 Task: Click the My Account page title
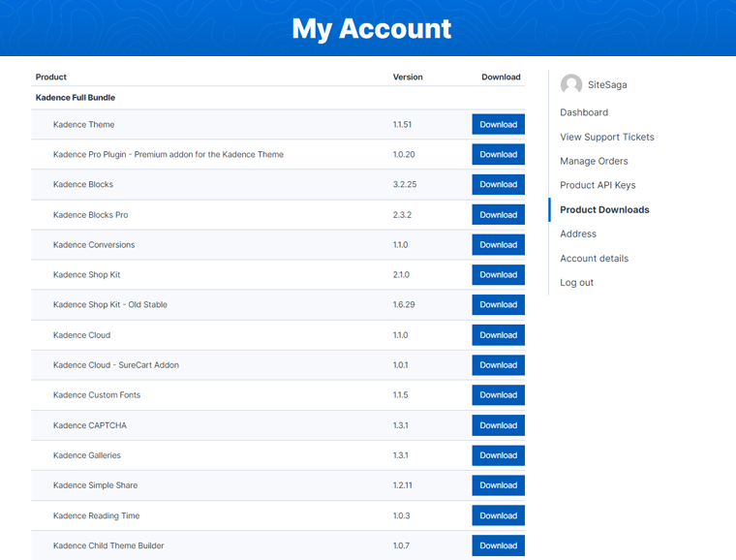371,29
